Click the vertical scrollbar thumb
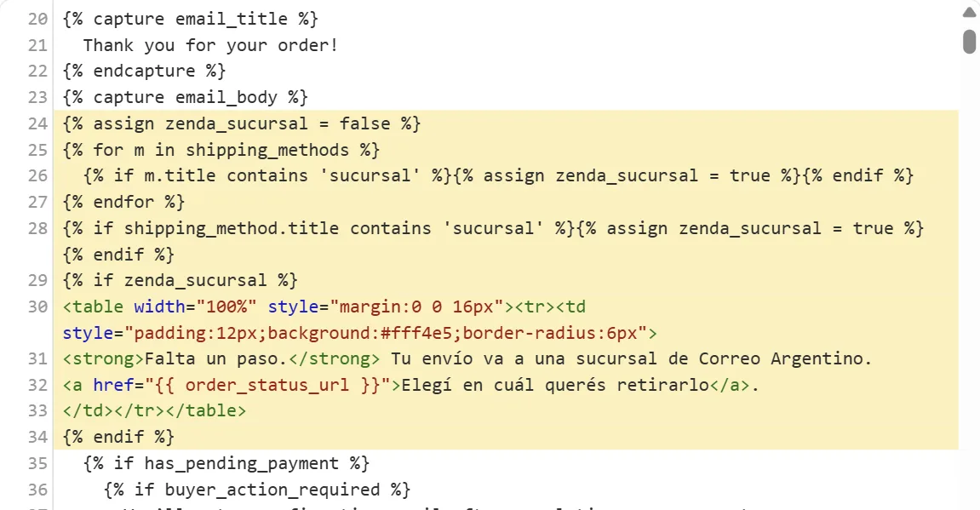The image size is (980, 510). tap(970, 42)
